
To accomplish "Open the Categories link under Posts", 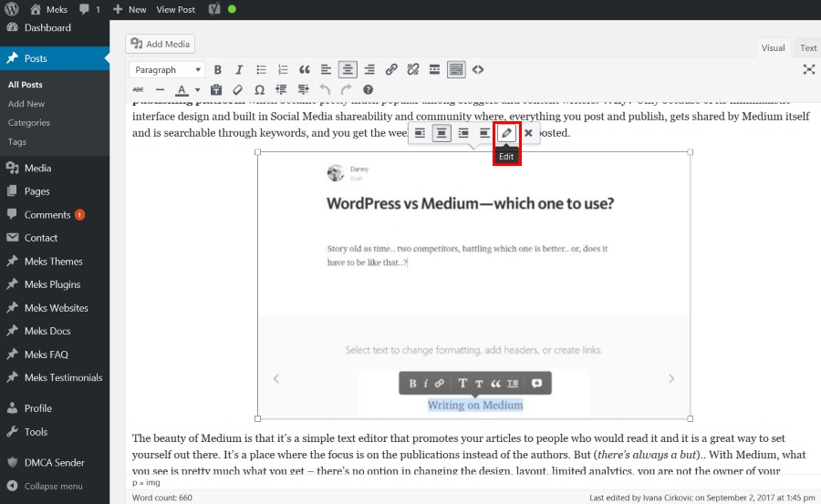I will click(29, 123).
